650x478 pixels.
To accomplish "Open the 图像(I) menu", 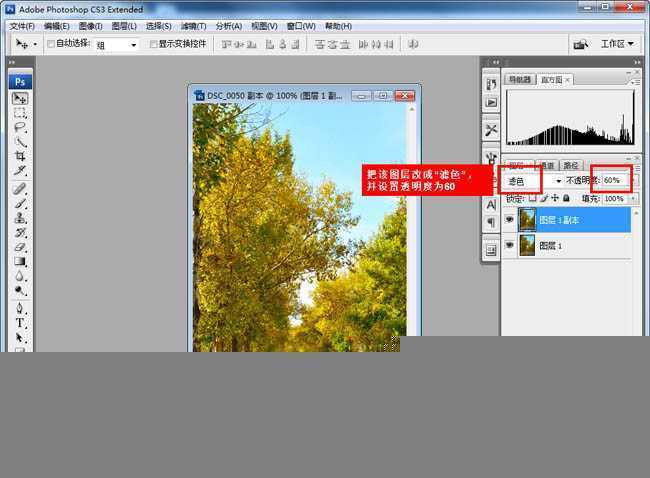I will click(91, 26).
